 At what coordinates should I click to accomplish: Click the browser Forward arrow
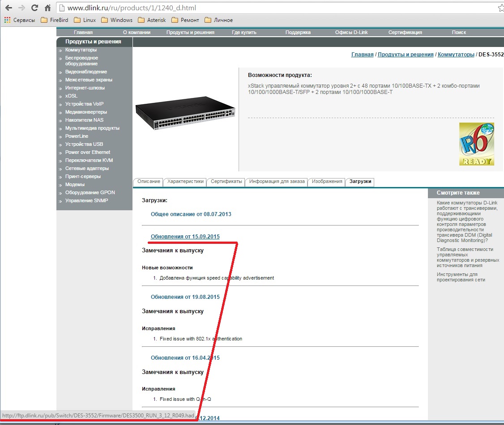click(22, 8)
